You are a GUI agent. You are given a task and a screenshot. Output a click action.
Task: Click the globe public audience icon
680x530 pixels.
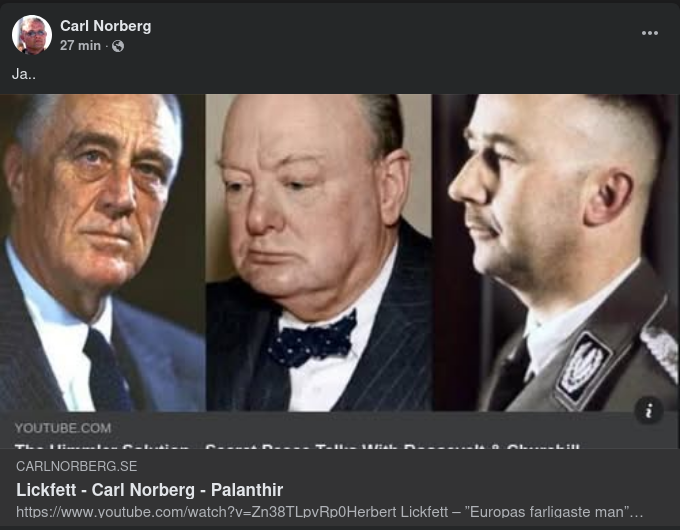[118, 46]
